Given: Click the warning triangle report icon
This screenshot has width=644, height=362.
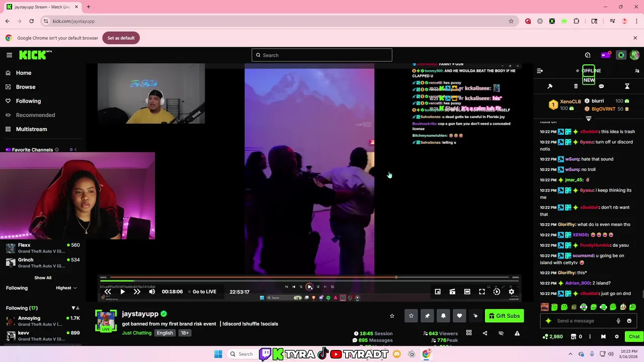Looking at the screenshot, I should [x=517, y=333].
